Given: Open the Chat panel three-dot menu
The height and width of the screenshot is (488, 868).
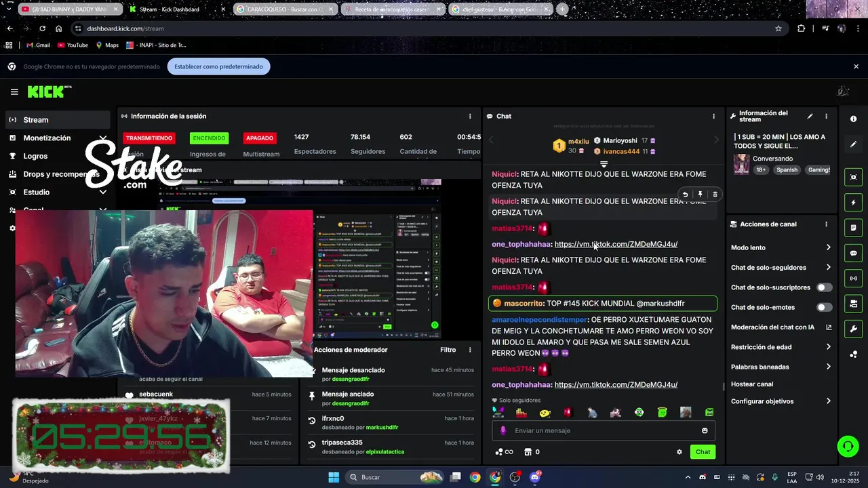Looking at the screenshot, I should point(713,116).
